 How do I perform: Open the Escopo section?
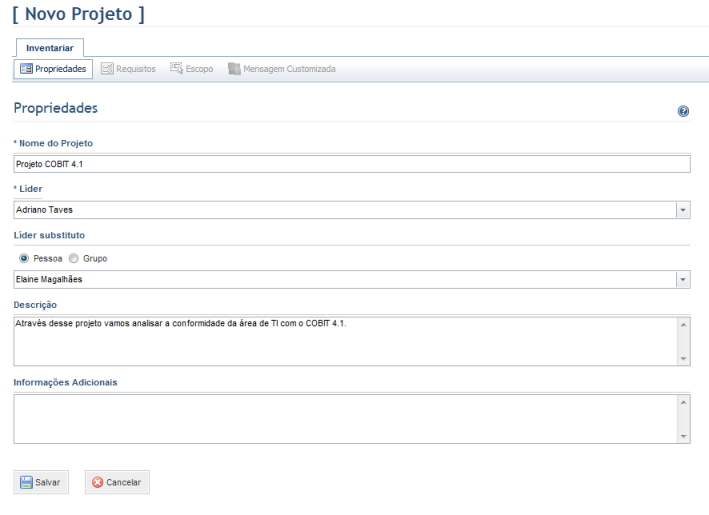192,69
